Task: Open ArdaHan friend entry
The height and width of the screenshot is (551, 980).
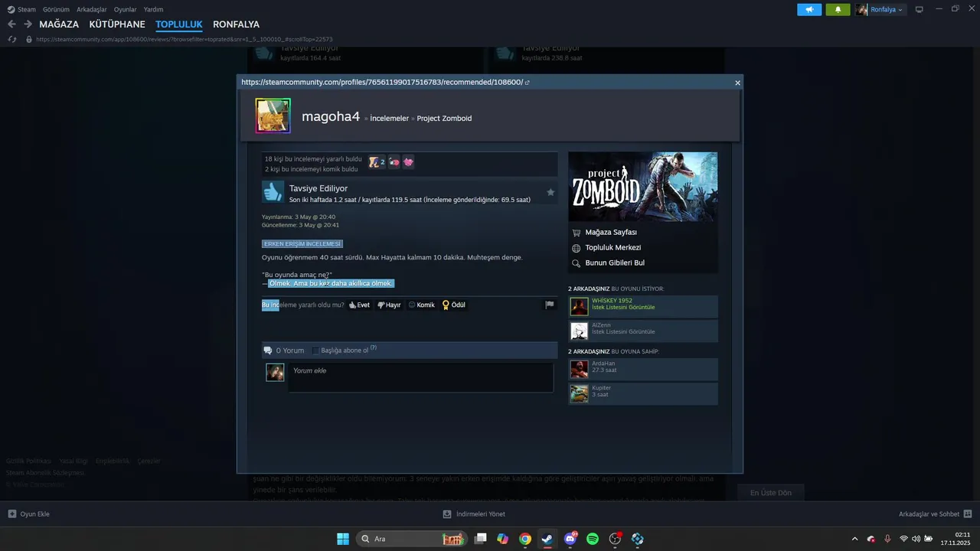Action: pos(643,369)
